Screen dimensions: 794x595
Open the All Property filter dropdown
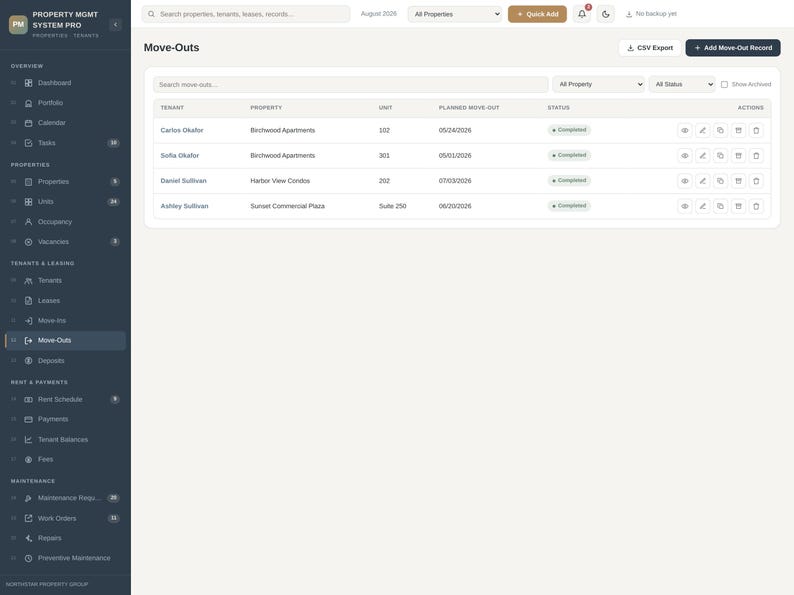pyautogui.click(x=599, y=84)
